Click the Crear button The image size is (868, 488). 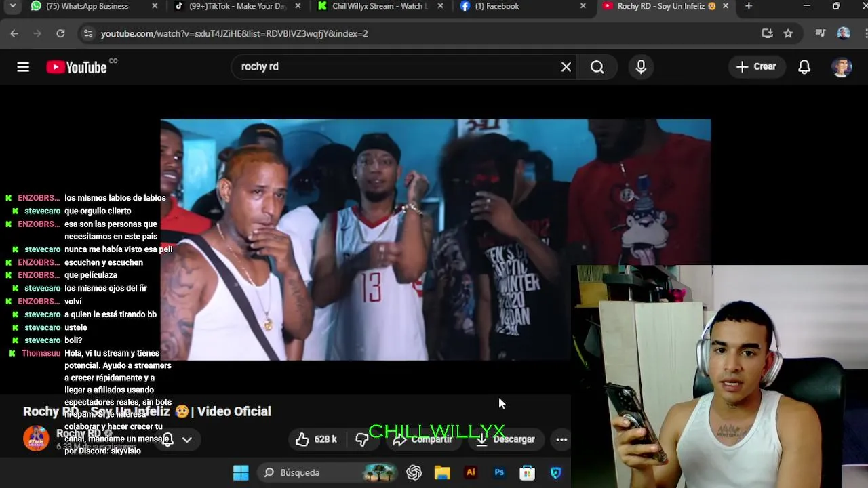756,67
